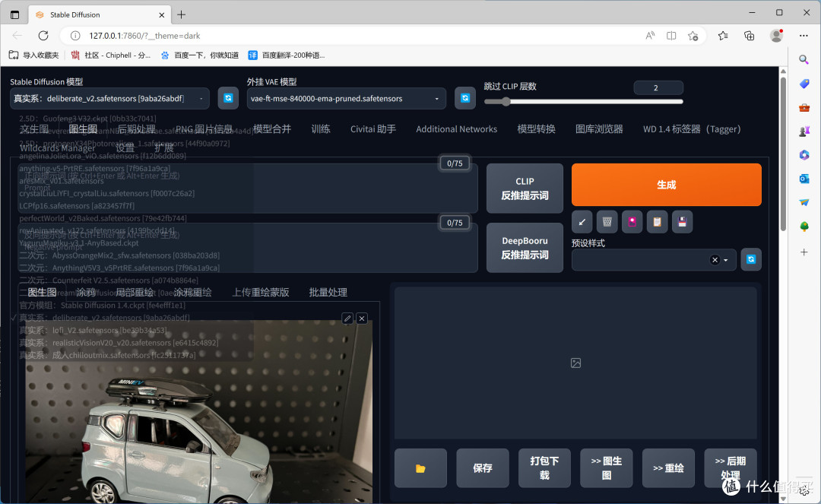Open the tab actions menu icon

pos(14,14)
